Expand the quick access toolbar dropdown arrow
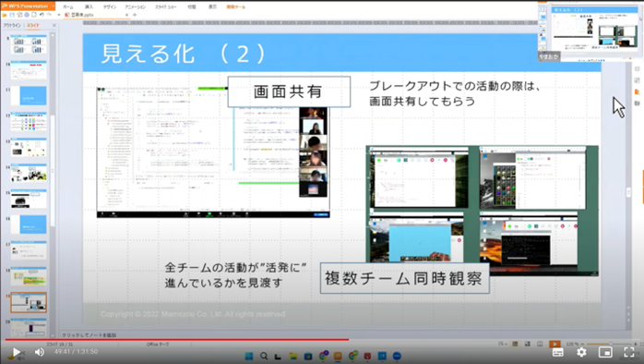 tap(59, 15)
